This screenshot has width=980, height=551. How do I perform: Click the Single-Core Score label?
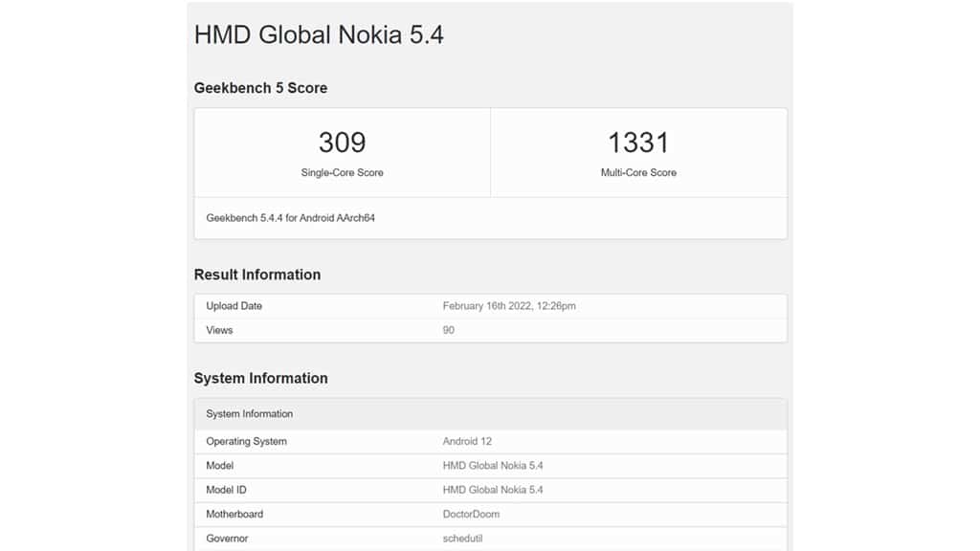tap(342, 172)
